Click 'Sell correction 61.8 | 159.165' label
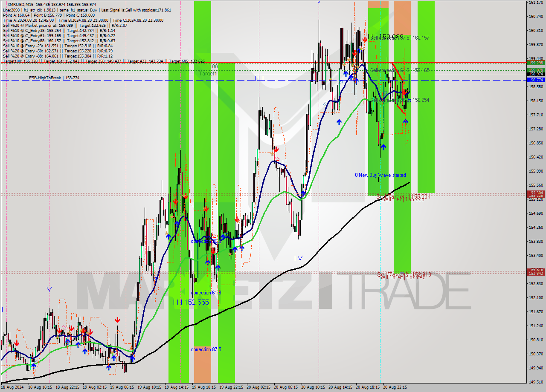 point(400,70)
